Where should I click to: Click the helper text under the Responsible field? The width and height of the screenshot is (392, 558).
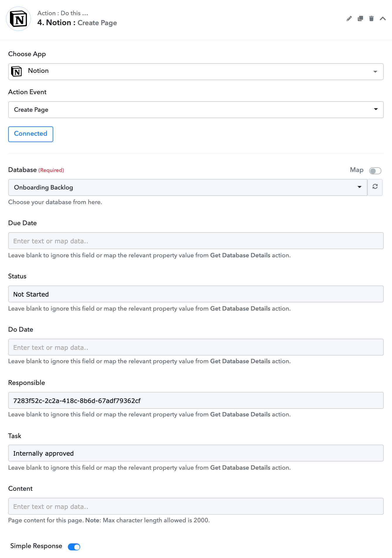149,414
